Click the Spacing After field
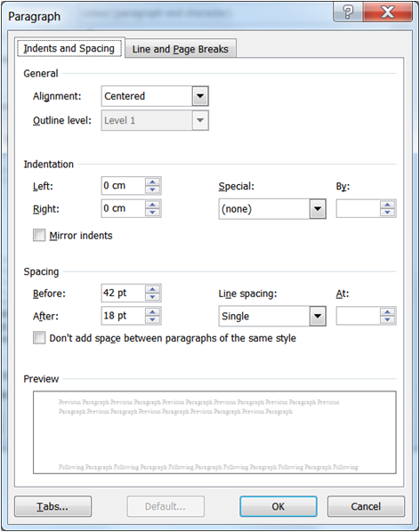Screen dimensions: 420x532 pos(124,316)
